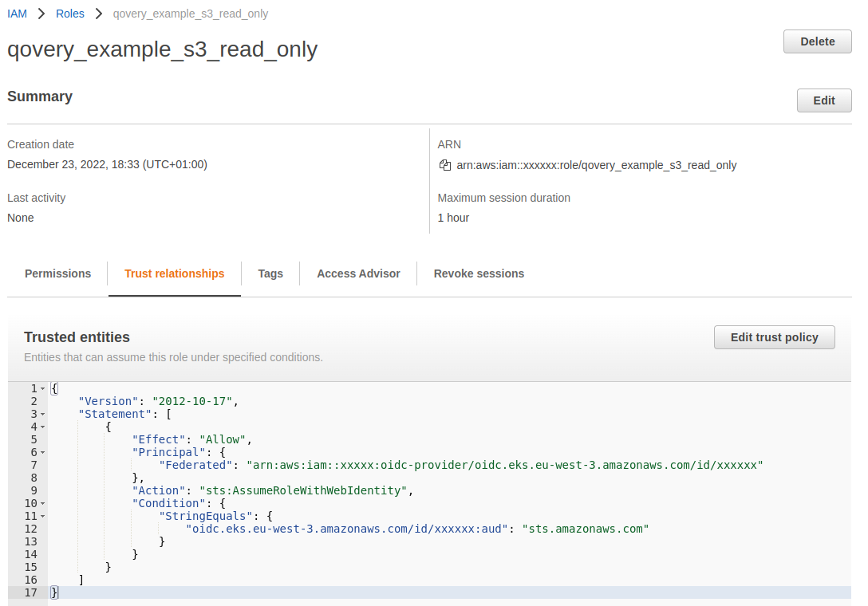Image resolution: width=868 pixels, height=606 pixels.
Task: Collapse the statement object at line 4
Action: point(43,427)
